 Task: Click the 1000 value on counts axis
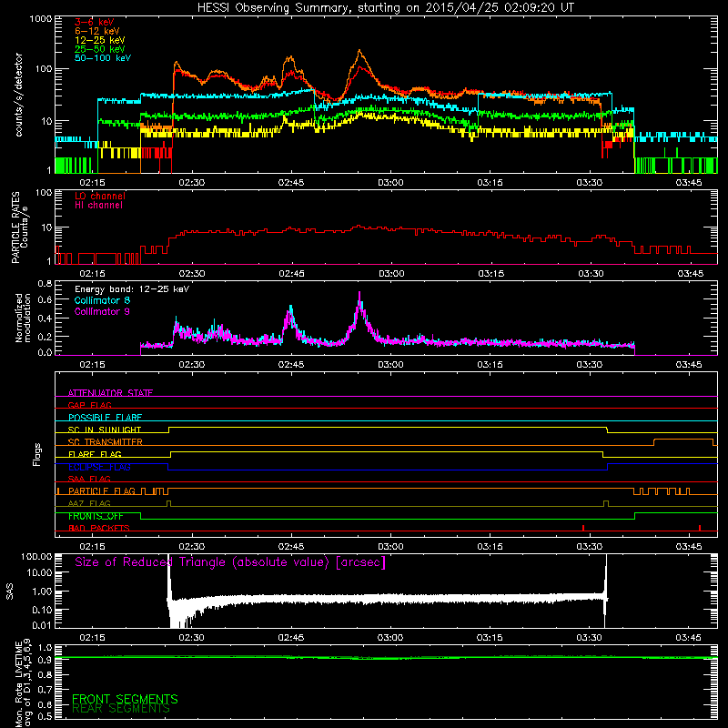[40, 19]
